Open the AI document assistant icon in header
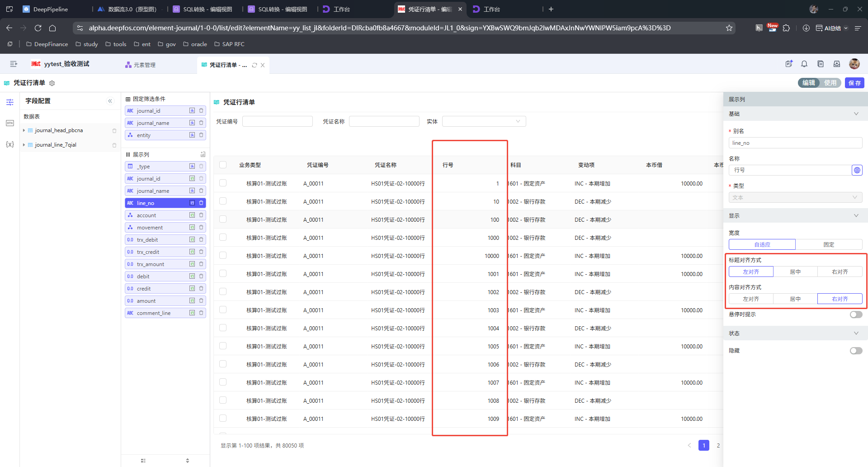This screenshot has height=467, width=868. tap(789, 64)
